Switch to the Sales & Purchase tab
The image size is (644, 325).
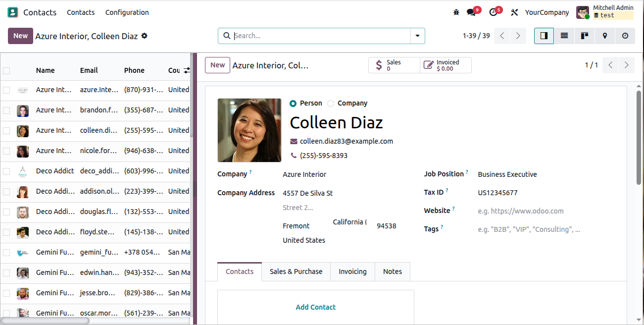[x=296, y=271]
